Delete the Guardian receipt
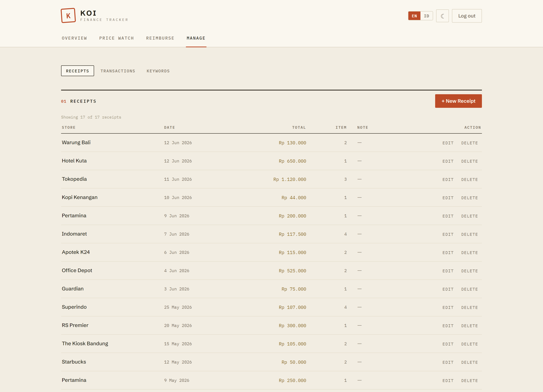 (x=469, y=289)
